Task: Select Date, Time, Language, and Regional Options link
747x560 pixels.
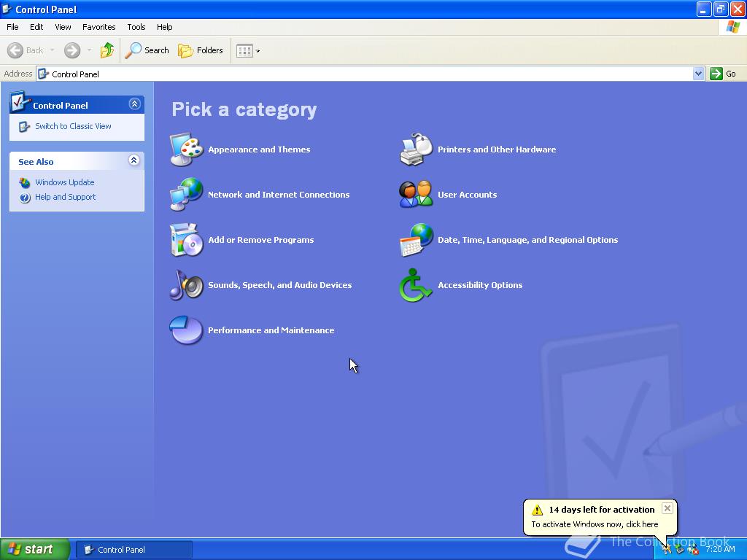Action: tap(528, 240)
